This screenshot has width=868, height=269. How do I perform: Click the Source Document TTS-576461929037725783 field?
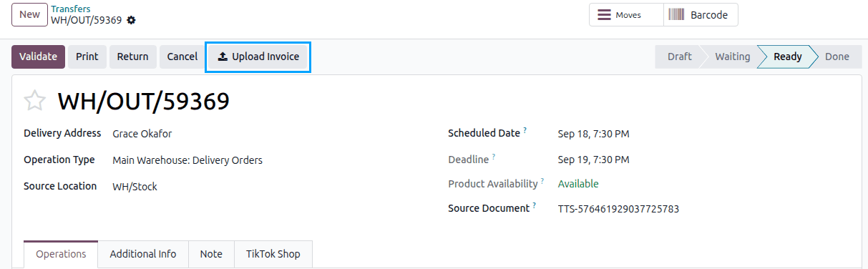pos(618,210)
